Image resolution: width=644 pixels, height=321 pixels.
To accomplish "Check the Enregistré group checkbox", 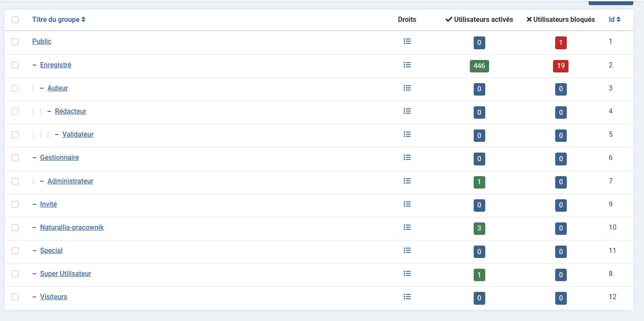I will 15,65.
